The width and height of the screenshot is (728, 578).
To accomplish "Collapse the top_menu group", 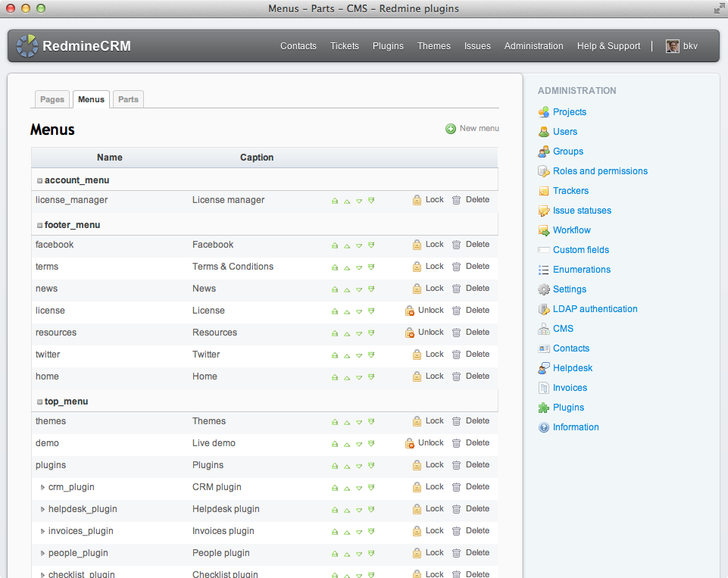I will point(39,402).
